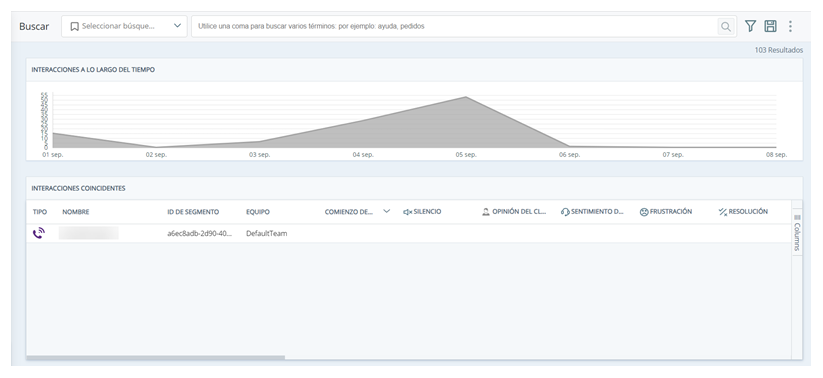The width and height of the screenshot is (823, 378).
Task: Click the phone call type icon in row
Action: pos(39,234)
